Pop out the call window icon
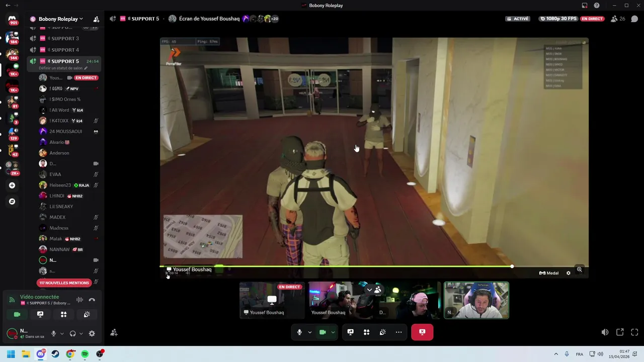The width and height of the screenshot is (644, 362). [620, 332]
